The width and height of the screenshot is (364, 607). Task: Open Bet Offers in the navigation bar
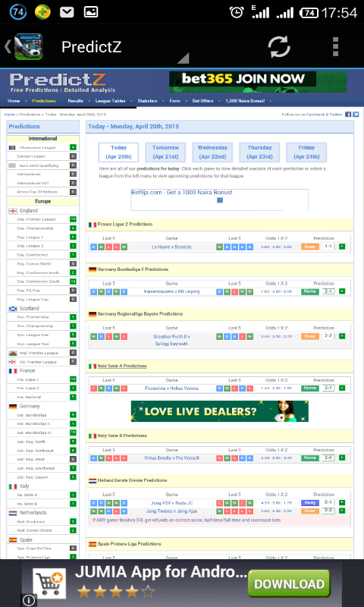coord(202,101)
